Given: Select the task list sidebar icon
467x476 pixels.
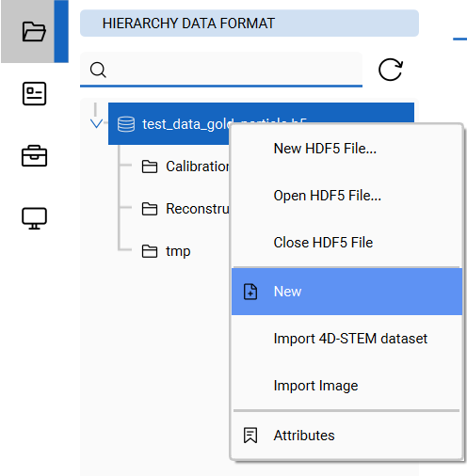Looking at the screenshot, I should pos(34,93).
